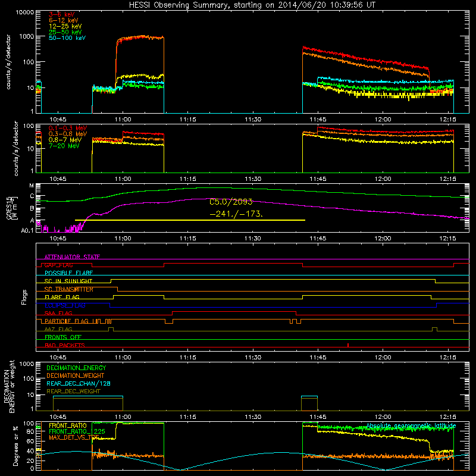The image size is (476, 476).
Task: Click the yellow 12-25 keV legend label
Action: 65,26
